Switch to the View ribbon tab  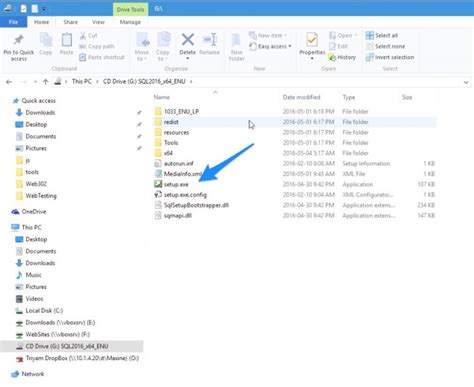(98, 22)
